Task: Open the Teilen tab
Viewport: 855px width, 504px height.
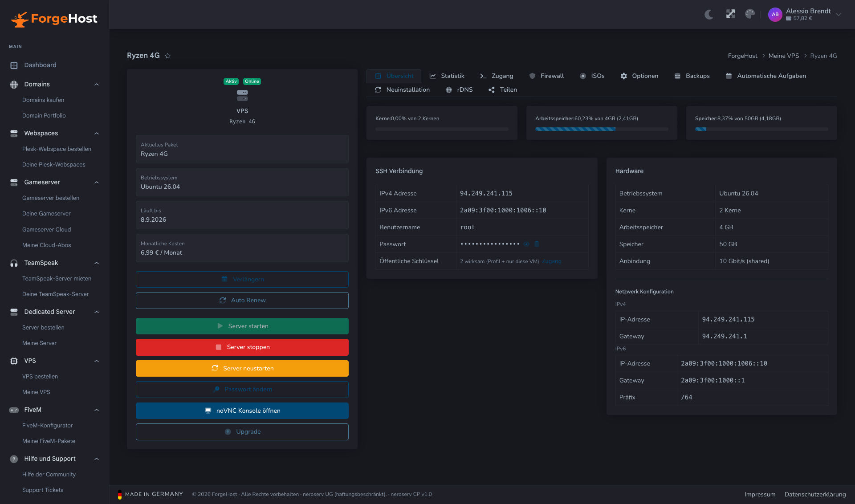Action: [x=502, y=90]
